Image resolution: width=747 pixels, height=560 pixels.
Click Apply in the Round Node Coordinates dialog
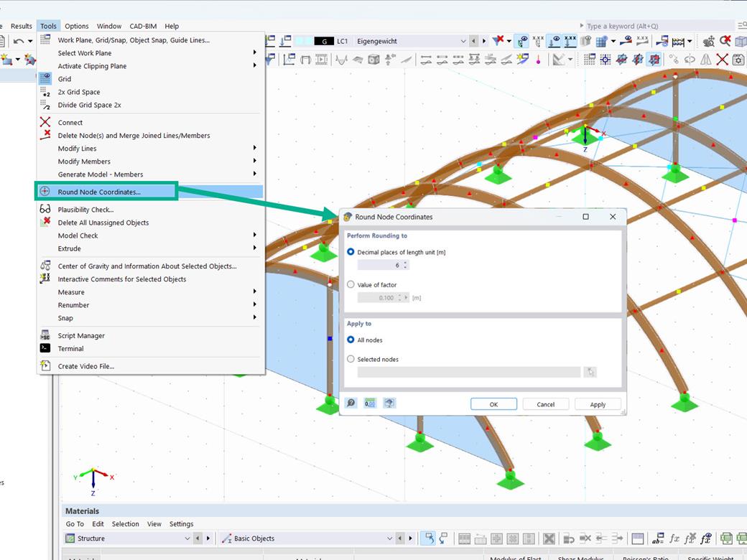(x=597, y=403)
